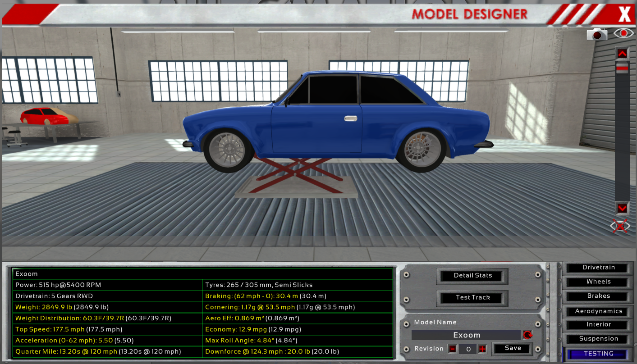Image resolution: width=637 pixels, height=364 pixels.
Task: Decrease revision with minus button
Action: [452, 349]
